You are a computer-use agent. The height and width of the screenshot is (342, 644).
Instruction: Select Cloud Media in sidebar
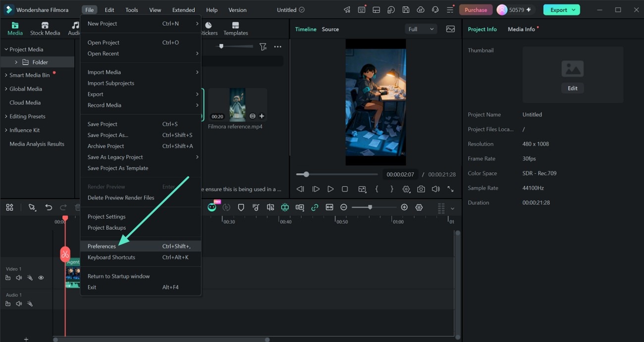point(25,103)
